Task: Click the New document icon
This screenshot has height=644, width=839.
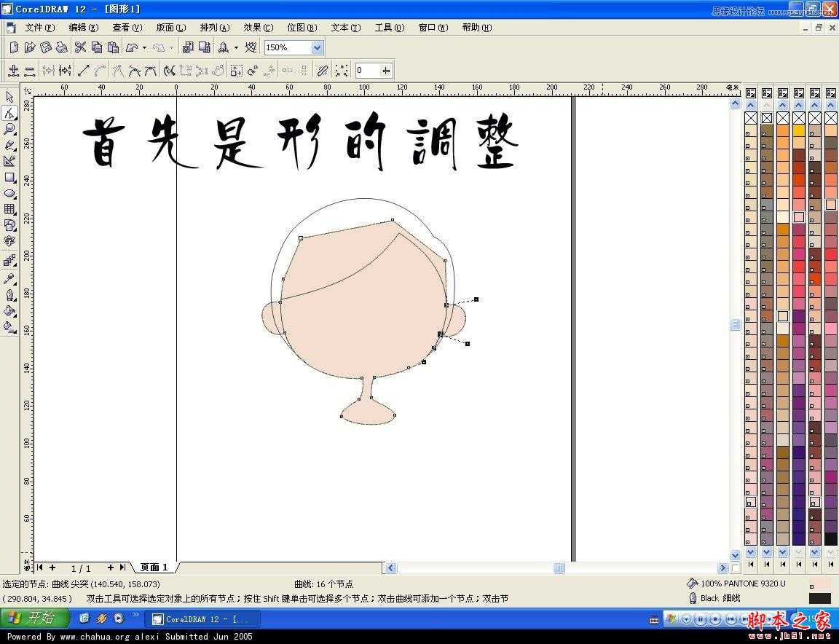Action: [x=15, y=47]
